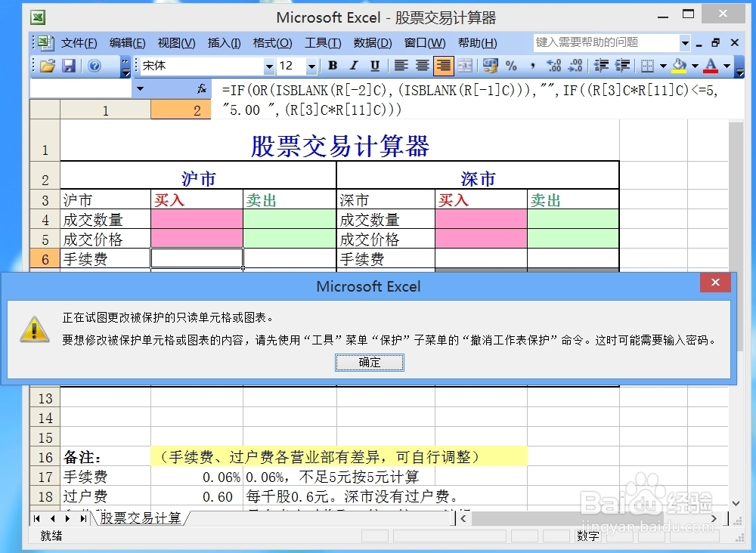Apply Comma style

tap(533, 66)
